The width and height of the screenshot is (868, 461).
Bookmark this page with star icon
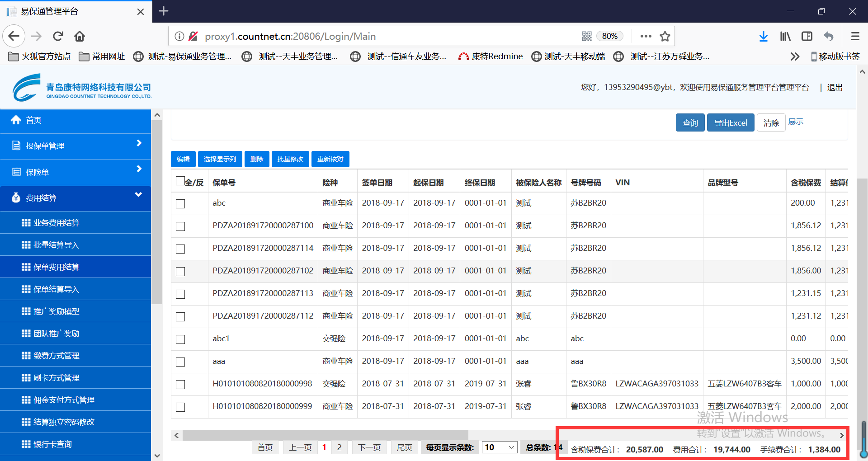665,36
